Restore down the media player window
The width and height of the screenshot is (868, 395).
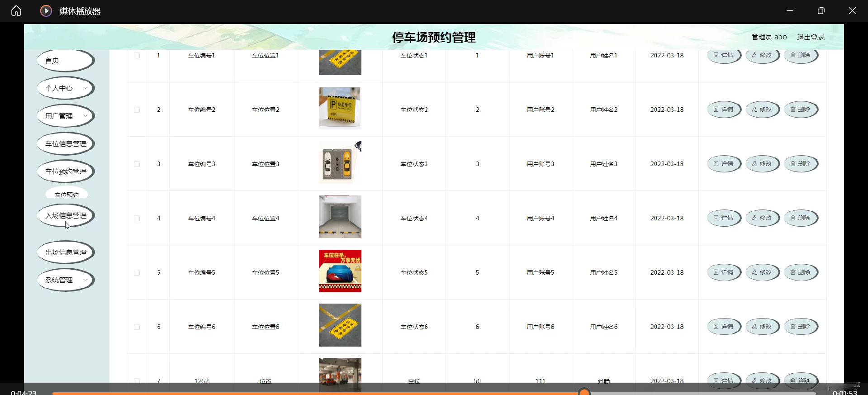point(821,11)
